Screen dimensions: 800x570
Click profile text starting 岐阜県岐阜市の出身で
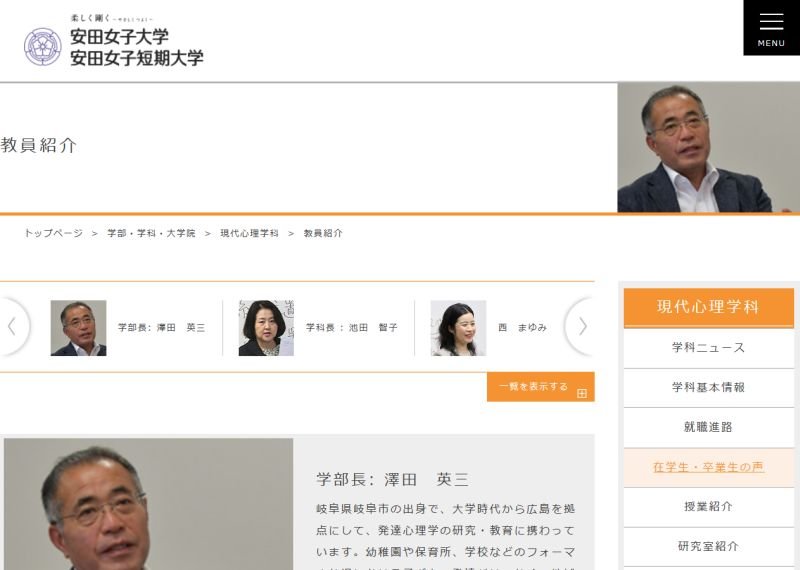point(445,536)
